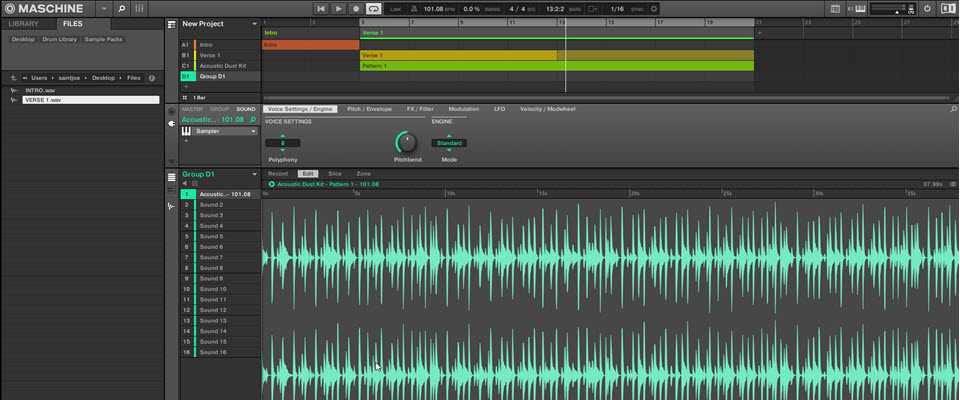Click the Pattern 1 green clip
Viewport: 960px width, 400px height.
557,66
